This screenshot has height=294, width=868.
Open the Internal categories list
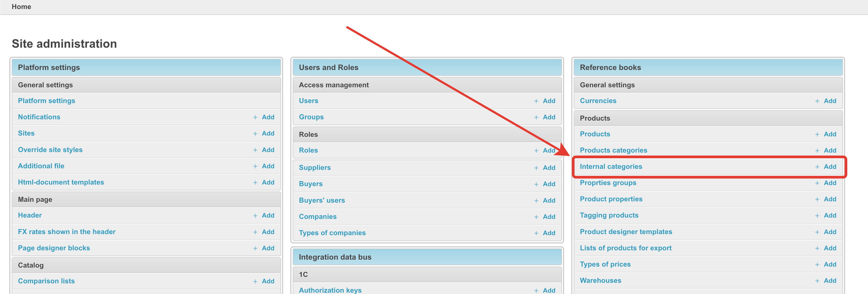[611, 166]
